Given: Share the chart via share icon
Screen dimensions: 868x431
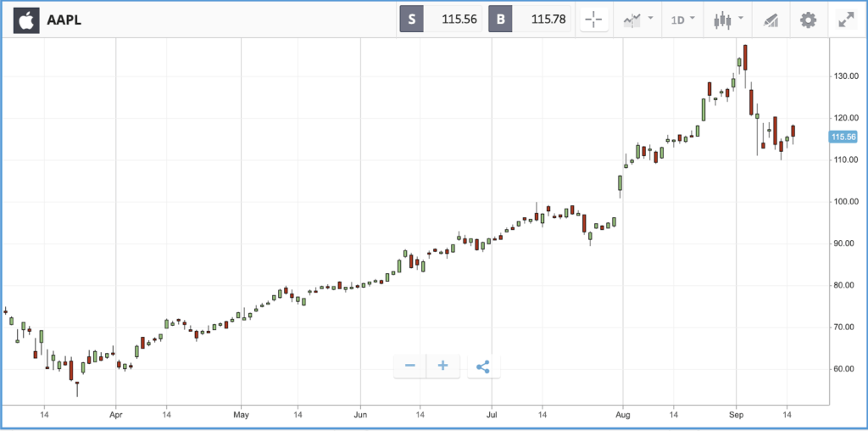Looking at the screenshot, I should [483, 366].
